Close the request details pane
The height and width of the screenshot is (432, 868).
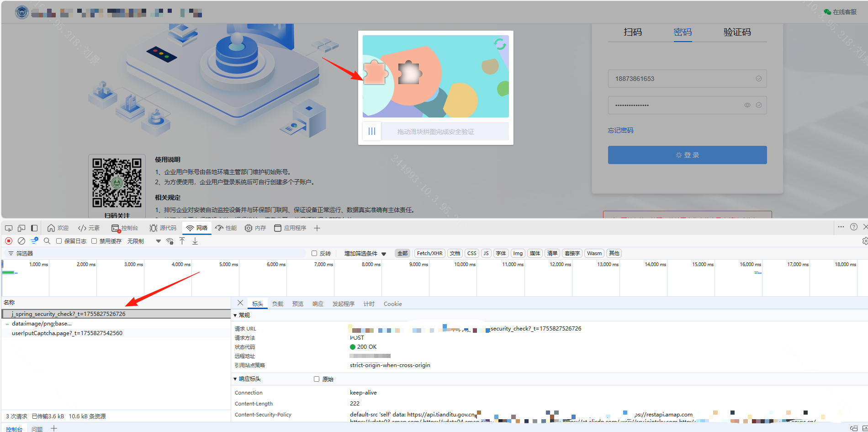pos(240,303)
